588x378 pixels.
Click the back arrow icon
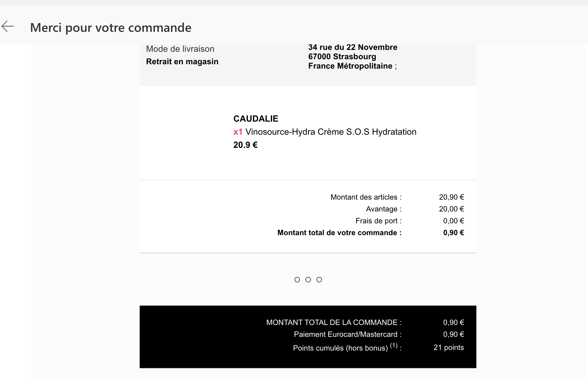point(8,27)
